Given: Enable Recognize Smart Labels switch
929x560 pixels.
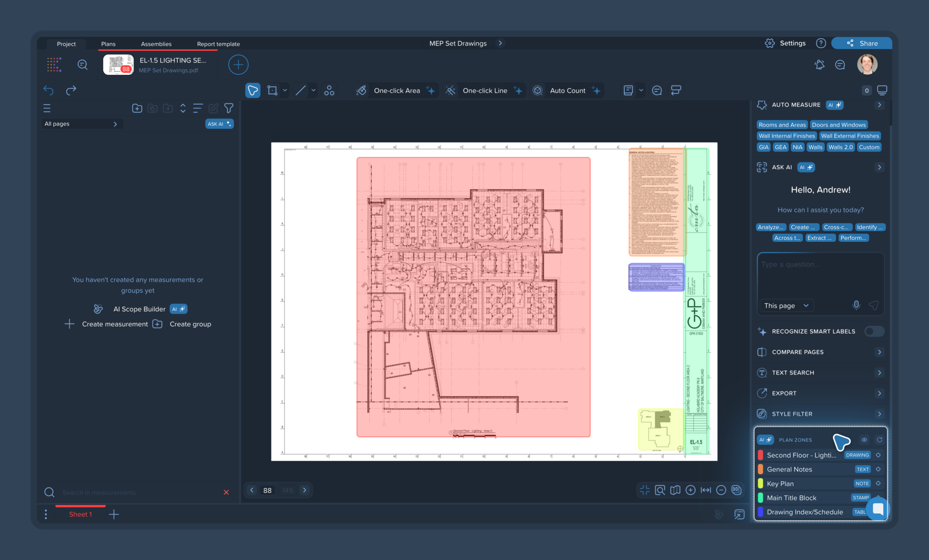Looking at the screenshot, I should (874, 331).
